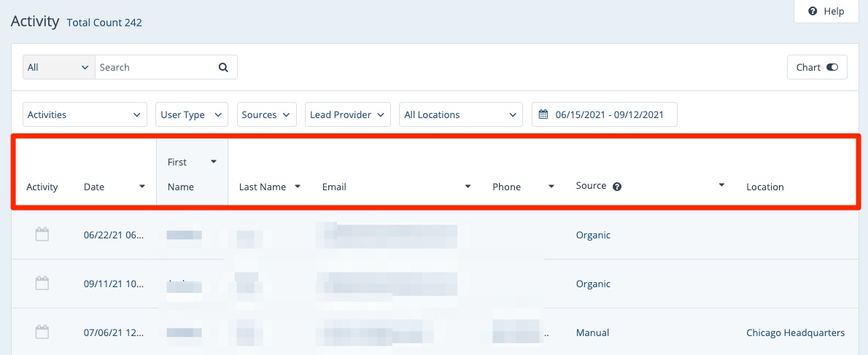Image resolution: width=868 pixels, height=355 pixels.
Task: Click the Email column sort arrow
Action: click(468, 187)
